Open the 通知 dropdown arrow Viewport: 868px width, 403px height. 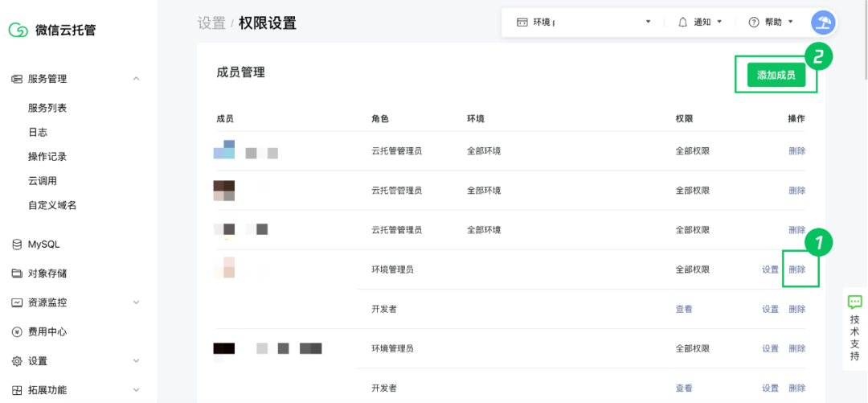719,23
